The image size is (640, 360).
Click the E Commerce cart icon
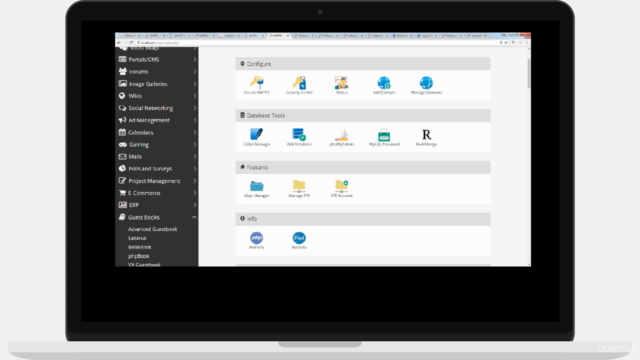click(122, 193)
